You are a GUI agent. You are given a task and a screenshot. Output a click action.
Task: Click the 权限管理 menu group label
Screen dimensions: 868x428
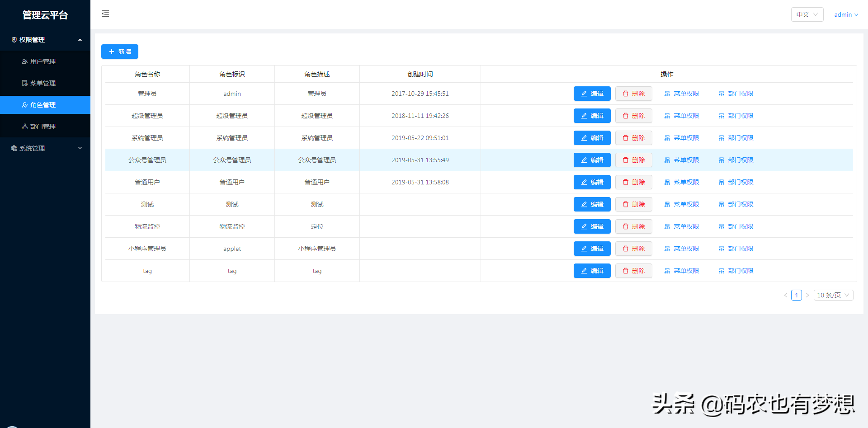[32, 40]
